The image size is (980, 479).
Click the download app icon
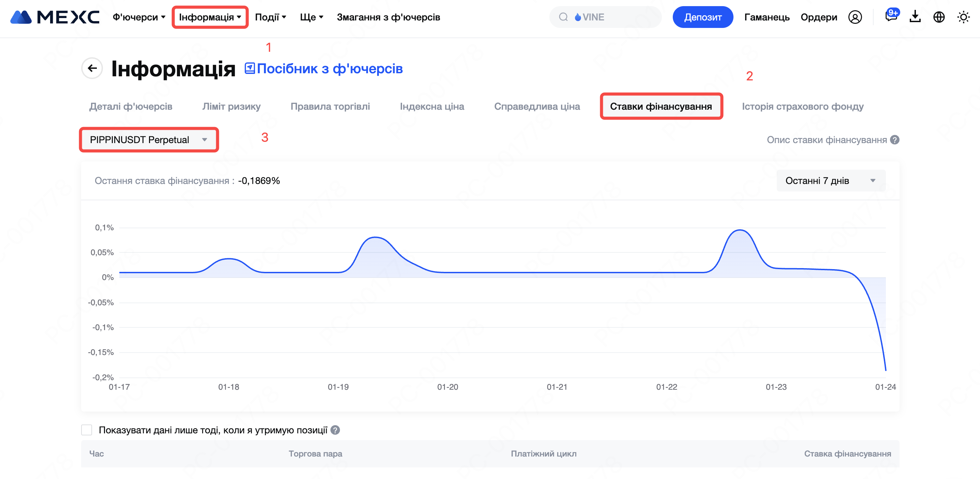point(915,17)
